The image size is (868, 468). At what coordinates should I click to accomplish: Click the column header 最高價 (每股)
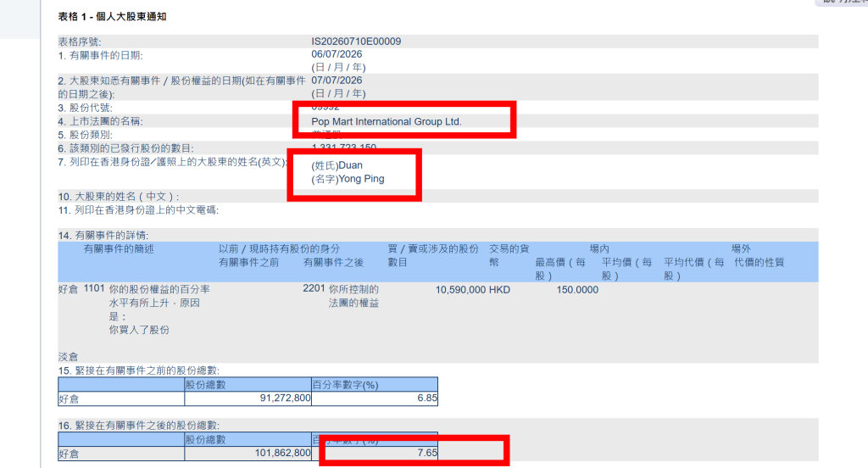coord(560,269)
